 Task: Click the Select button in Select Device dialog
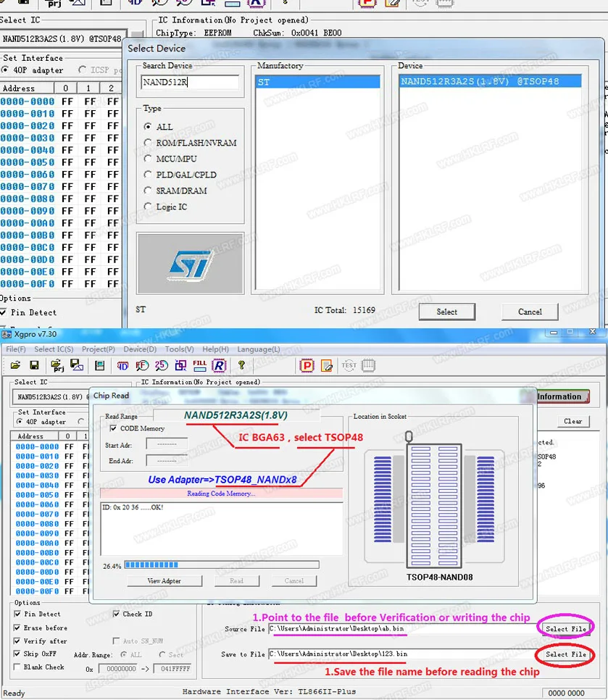(447, 312)
